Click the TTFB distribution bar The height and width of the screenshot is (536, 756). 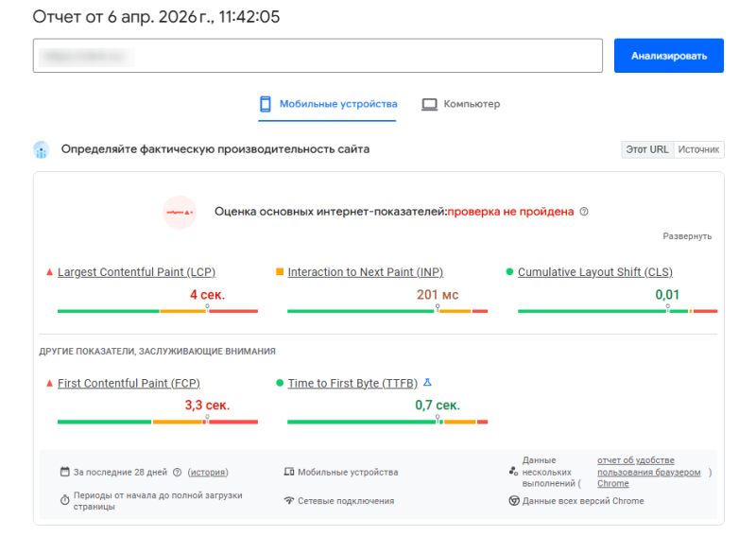(x=387, y=423)
